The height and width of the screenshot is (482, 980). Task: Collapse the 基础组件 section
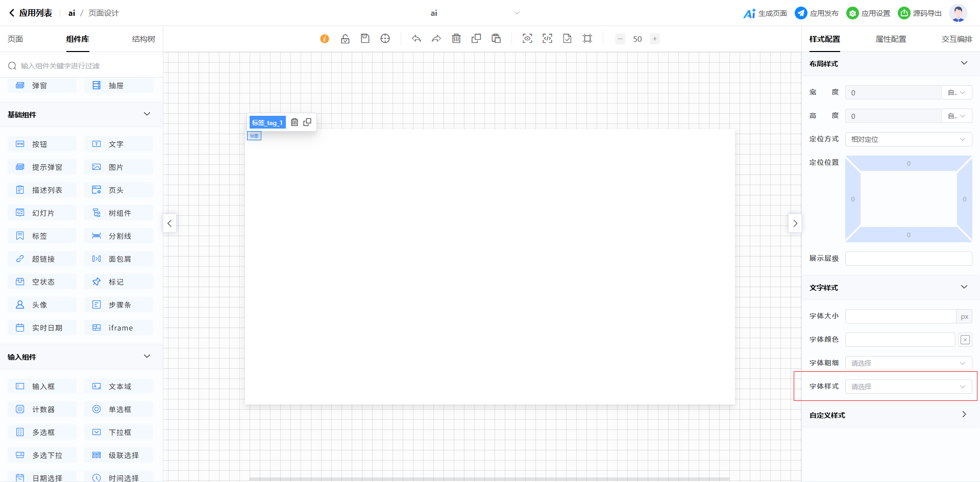147,114
